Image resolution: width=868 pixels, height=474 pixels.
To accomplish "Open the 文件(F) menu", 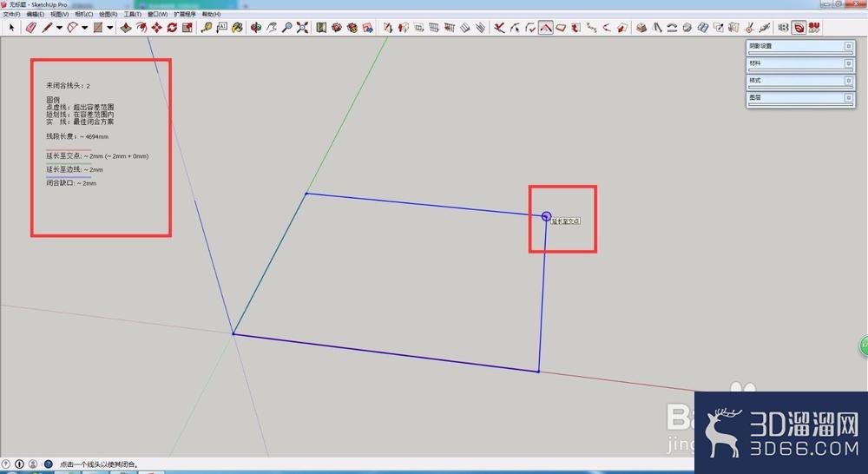I will (x=11, y=15).
